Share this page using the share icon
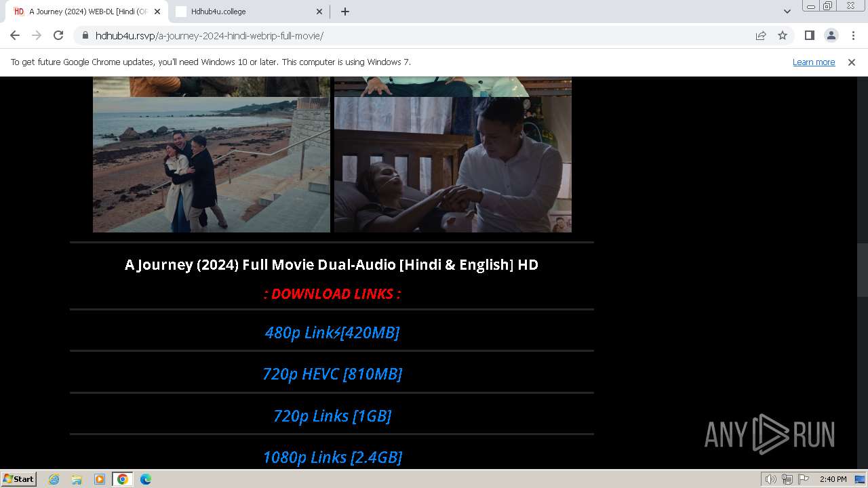 (761, 35)
